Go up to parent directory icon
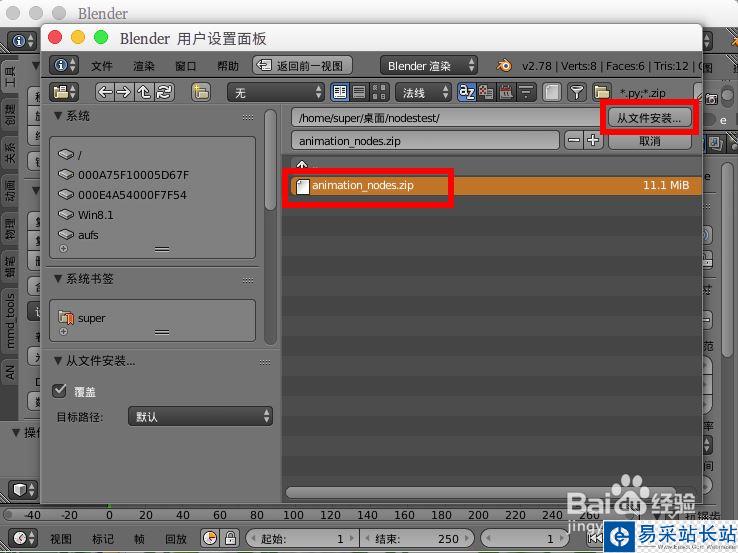 (144, 92)
